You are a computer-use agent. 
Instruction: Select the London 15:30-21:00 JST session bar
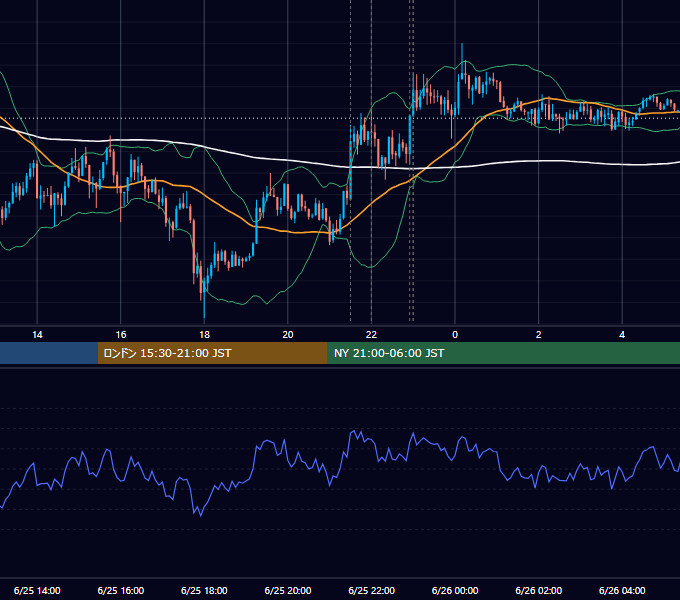pos(212,353)
